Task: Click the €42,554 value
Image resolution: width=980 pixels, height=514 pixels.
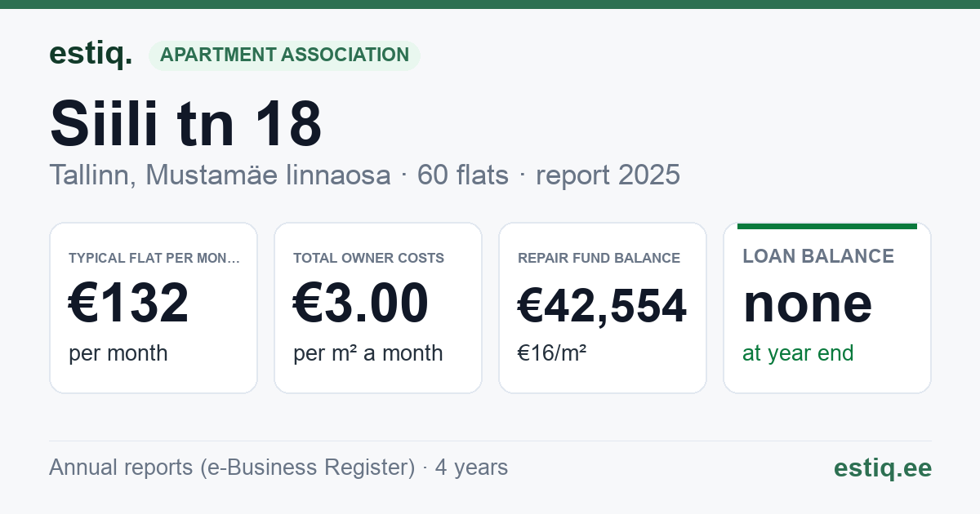Action: 603,306
